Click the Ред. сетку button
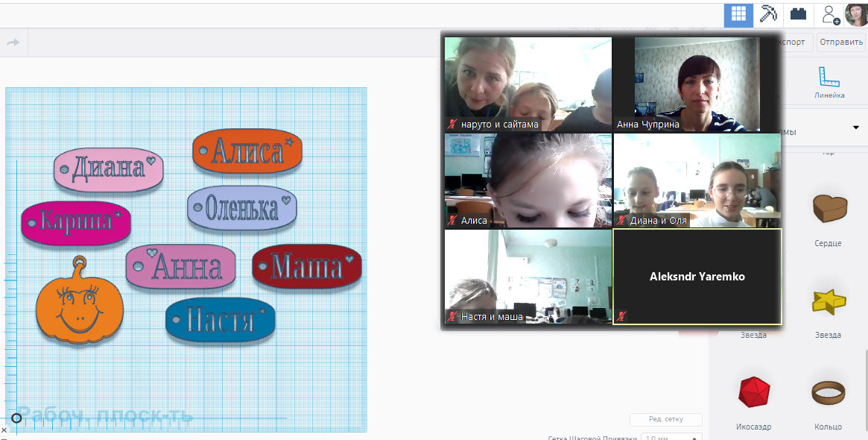868x440 pixels. (x=665, y=419)
